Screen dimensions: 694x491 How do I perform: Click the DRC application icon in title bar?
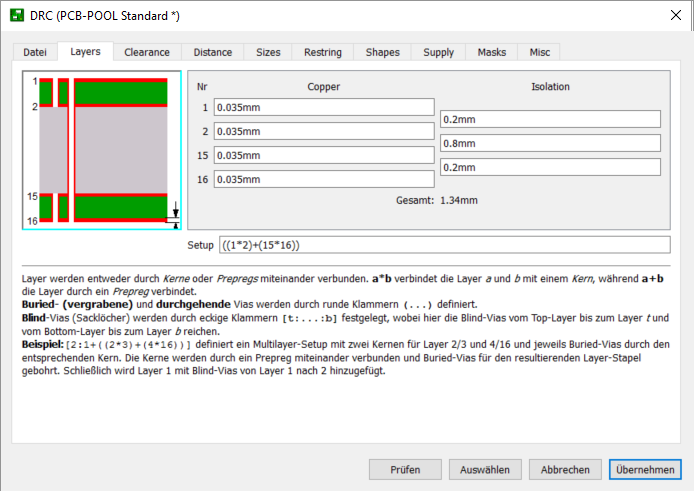click(x=17, y=15)
